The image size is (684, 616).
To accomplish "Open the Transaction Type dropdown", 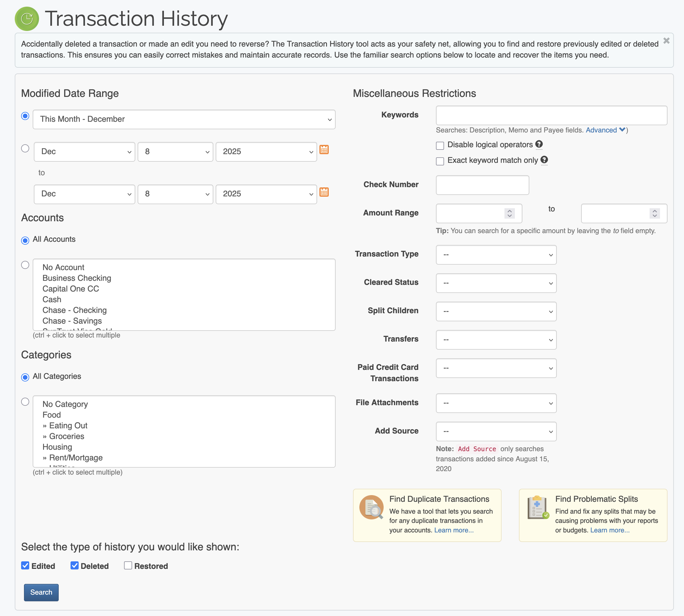I will [x=496, y=254].
